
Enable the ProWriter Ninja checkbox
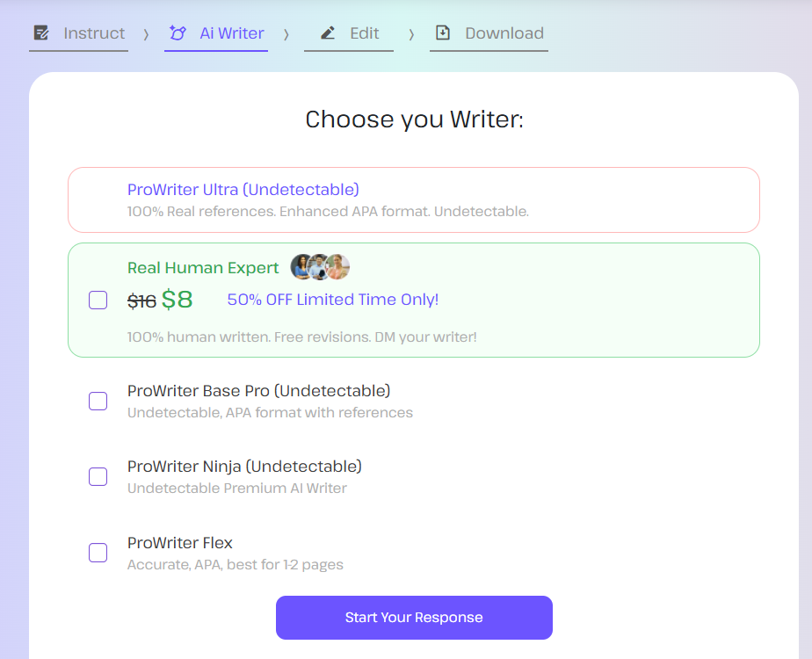click(98, 476)
